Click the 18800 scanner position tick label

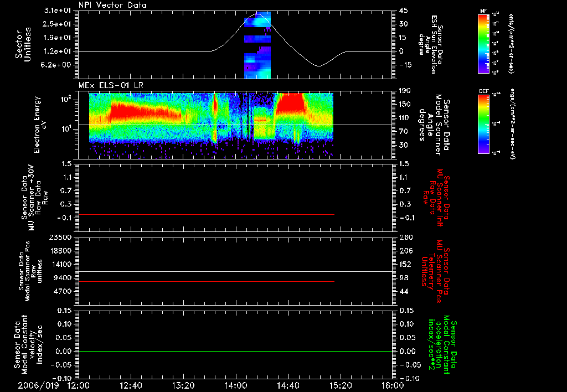(60, 251)
